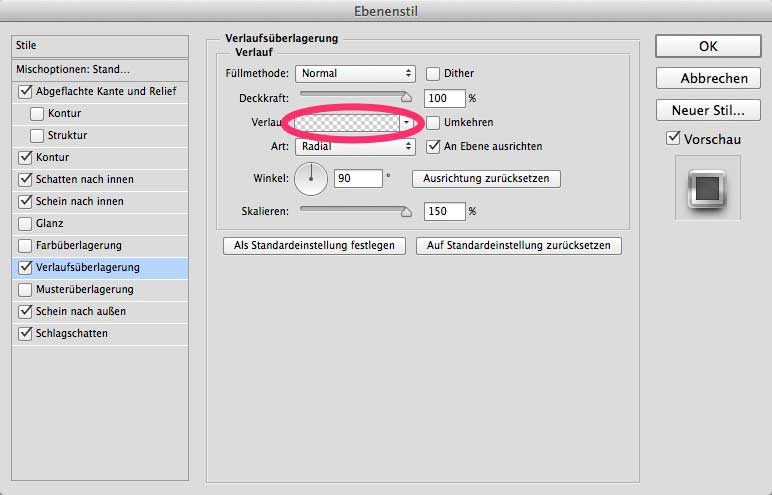
Task: Toggle the Schlagschatten checkbox
Action: coord(25,333)
